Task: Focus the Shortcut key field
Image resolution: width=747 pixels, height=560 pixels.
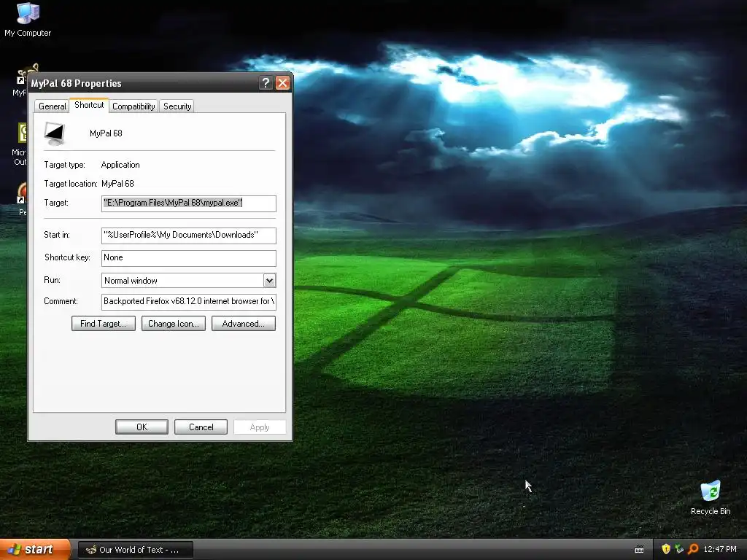Action: coord(189,258)
